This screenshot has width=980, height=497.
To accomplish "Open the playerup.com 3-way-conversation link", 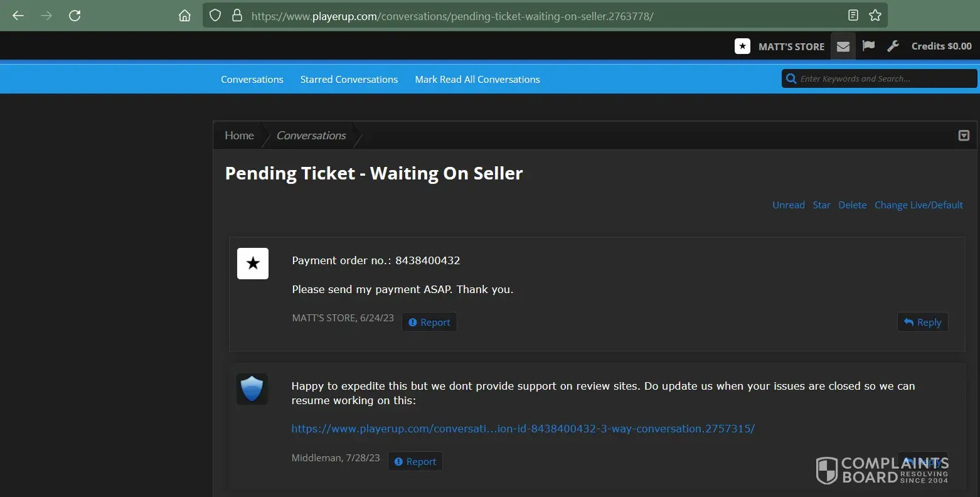I will (523, 429).
